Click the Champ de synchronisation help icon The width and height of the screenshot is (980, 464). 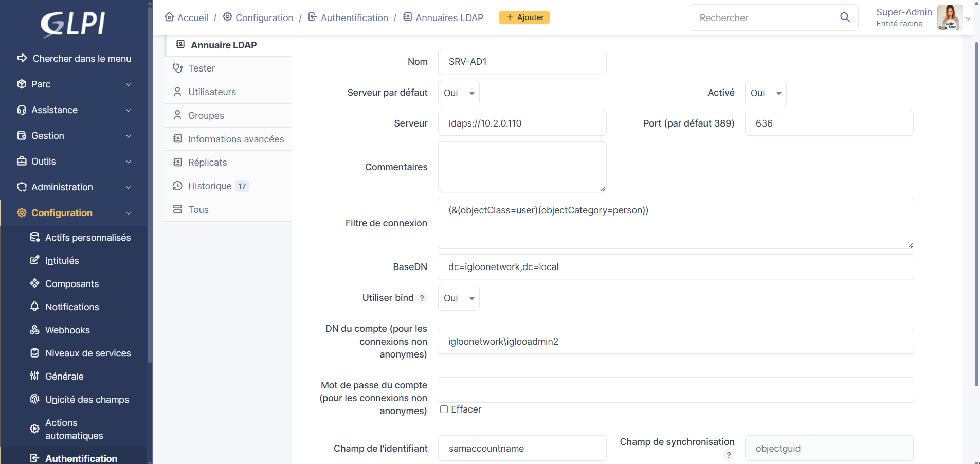(729, 455)
